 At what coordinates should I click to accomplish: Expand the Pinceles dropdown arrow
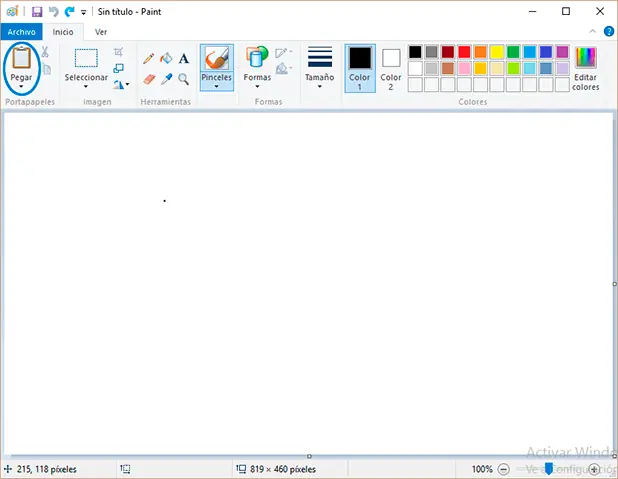click(x=216, y=86)
